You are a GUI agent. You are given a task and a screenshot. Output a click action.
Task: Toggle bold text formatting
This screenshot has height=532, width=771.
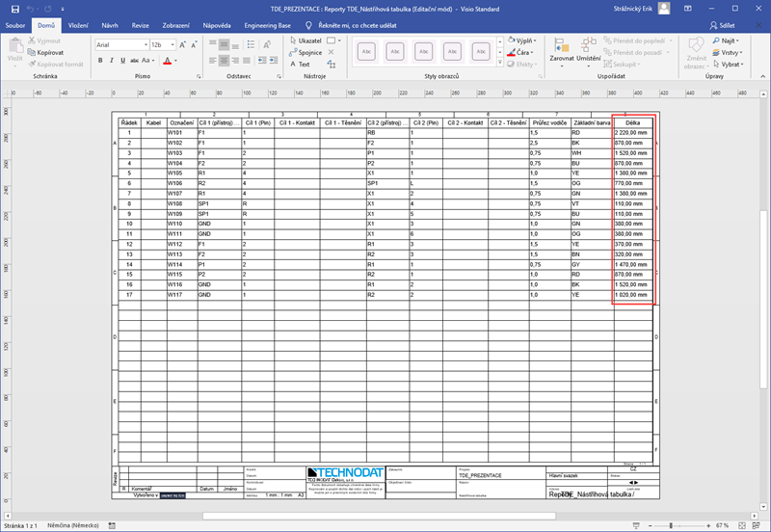[x=99, y=60]
